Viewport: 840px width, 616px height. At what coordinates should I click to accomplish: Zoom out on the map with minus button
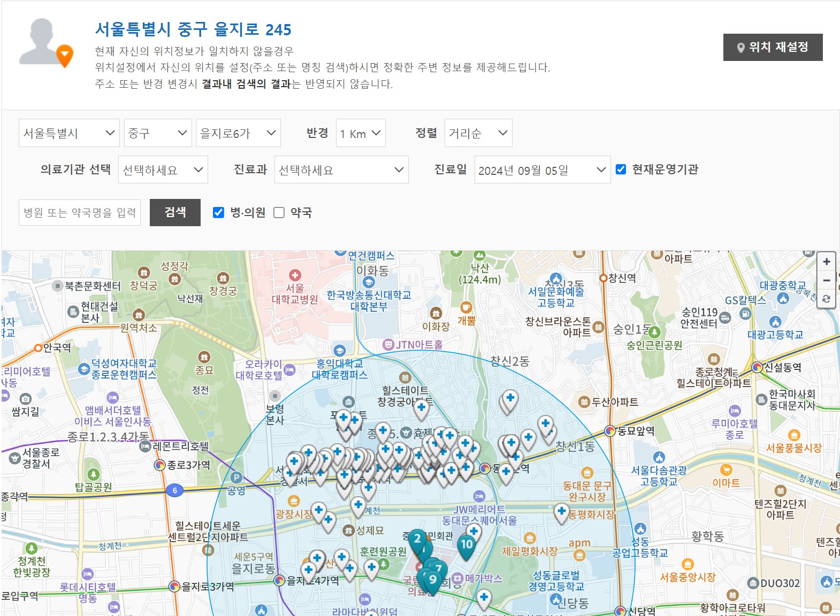point(827,280)
